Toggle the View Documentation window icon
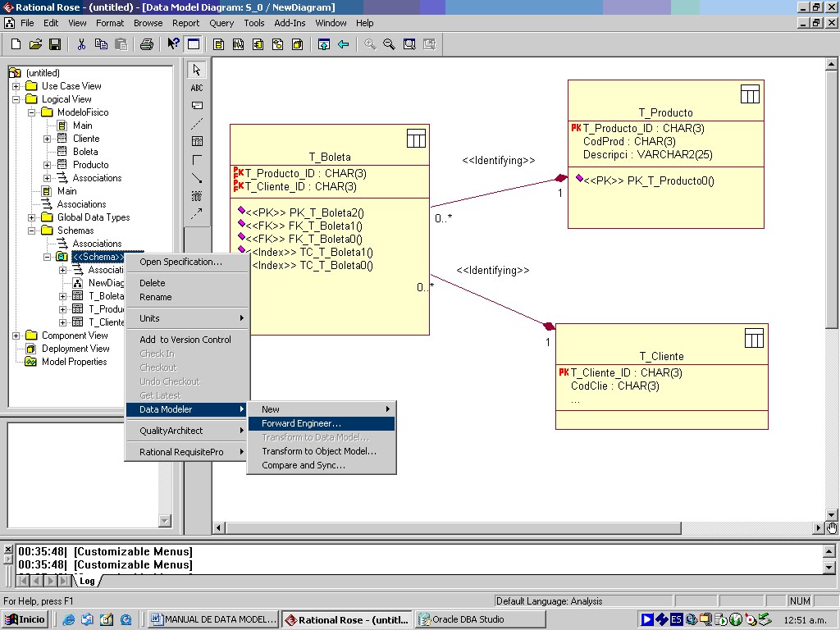The image size is (840, 630). (x=194, y=44)
